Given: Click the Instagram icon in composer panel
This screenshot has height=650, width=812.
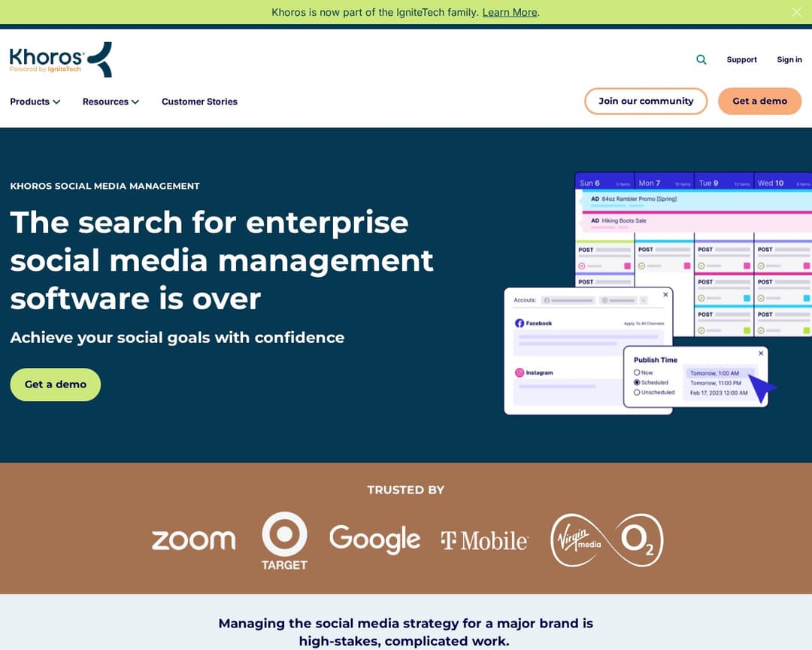Looking at the screenshot, I should pyautogui.click(x=519, y=372).
